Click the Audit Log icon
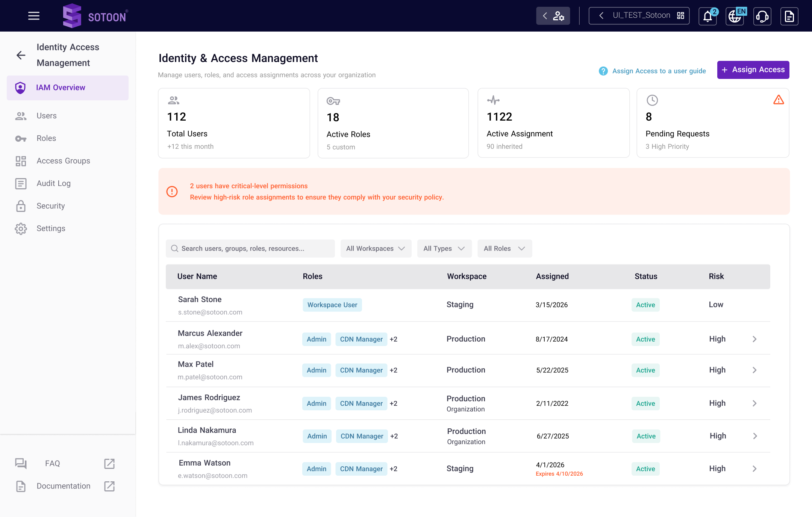The height and width of the screenshot is (517, 812). [x=21, y=184]
